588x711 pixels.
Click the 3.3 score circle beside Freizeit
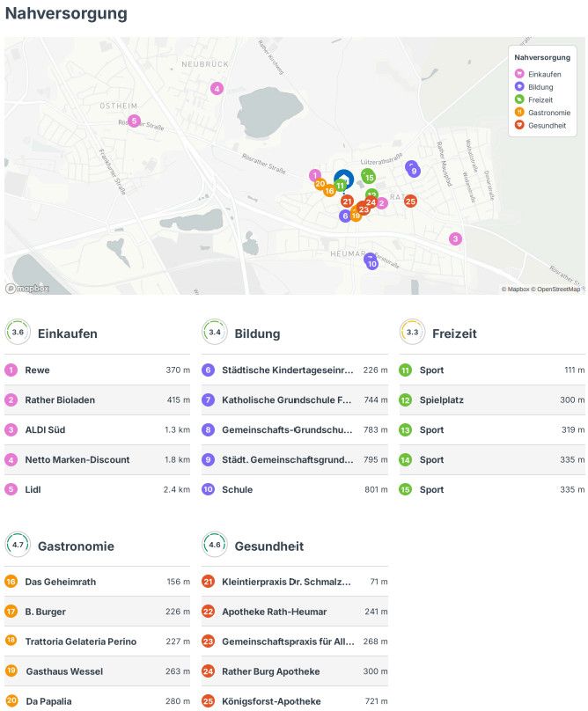[x=412, y=332]
